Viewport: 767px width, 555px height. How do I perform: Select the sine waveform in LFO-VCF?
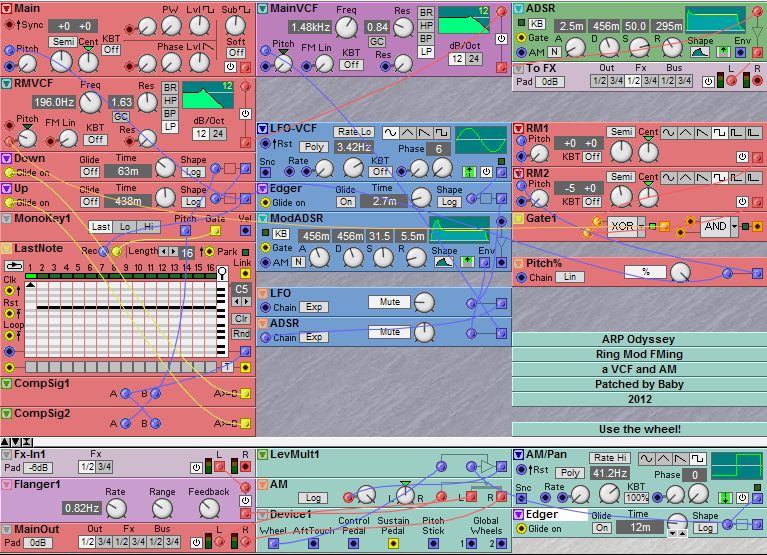coord(391,132)
